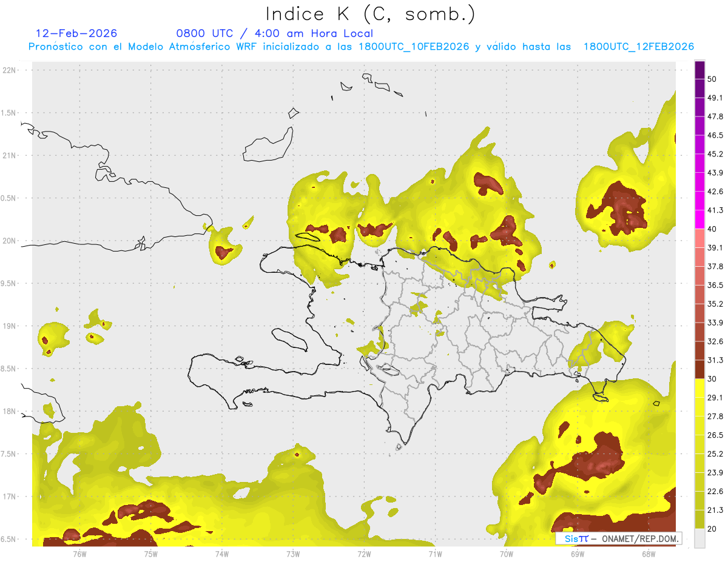
Task: Click the '75W' longitude label
Action: pos(150,554)
